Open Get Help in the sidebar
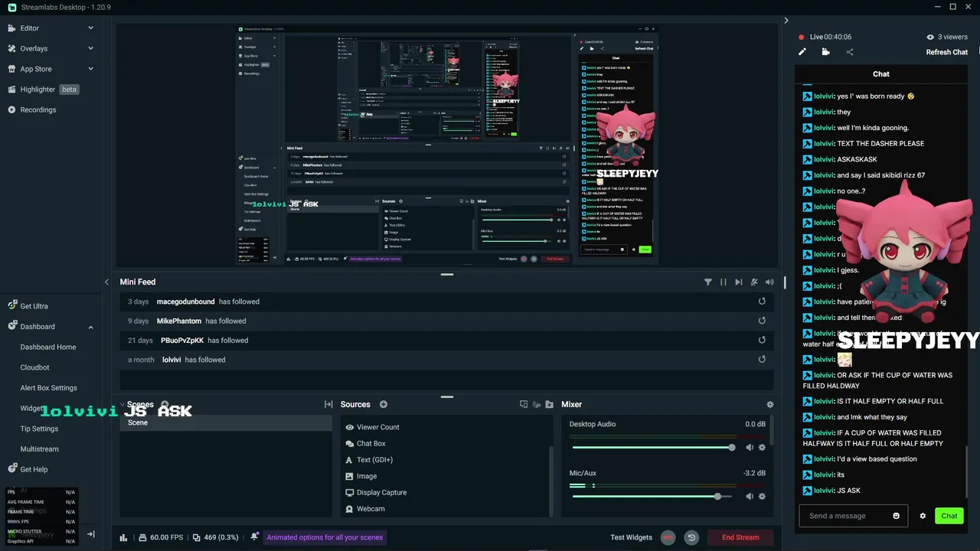This screenshot has width=980, height=551. click(34, 469)
